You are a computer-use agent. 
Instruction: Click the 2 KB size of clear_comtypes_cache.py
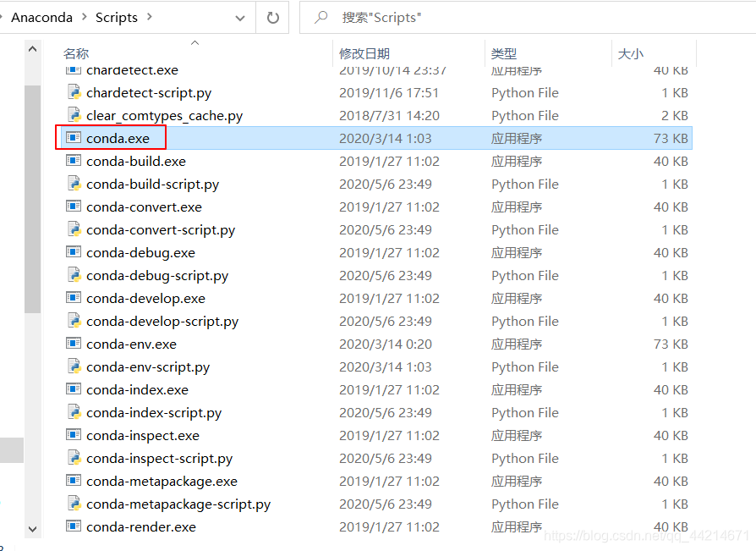tap(675, 116)
